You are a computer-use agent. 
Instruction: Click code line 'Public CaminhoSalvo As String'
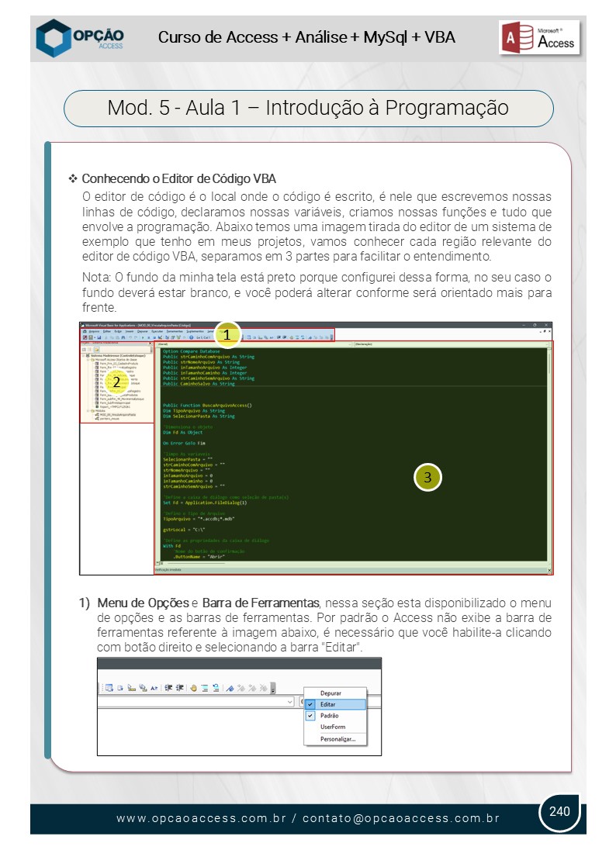[199, 384]
